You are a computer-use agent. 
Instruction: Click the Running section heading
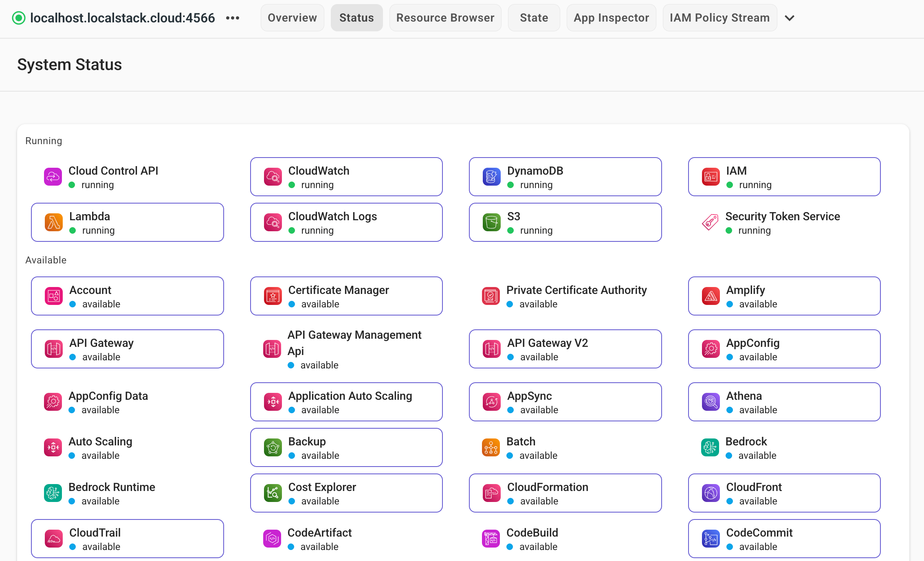point(44,141)
